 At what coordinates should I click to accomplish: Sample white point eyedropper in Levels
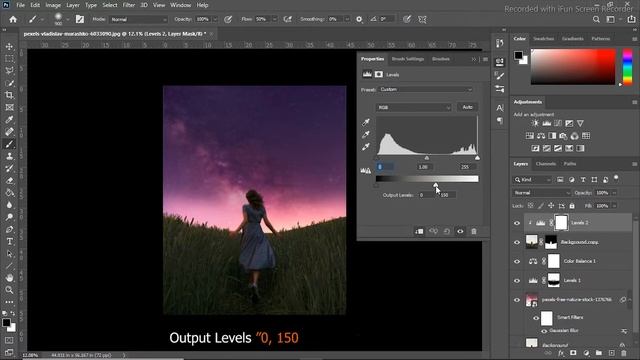click(366, 147)
